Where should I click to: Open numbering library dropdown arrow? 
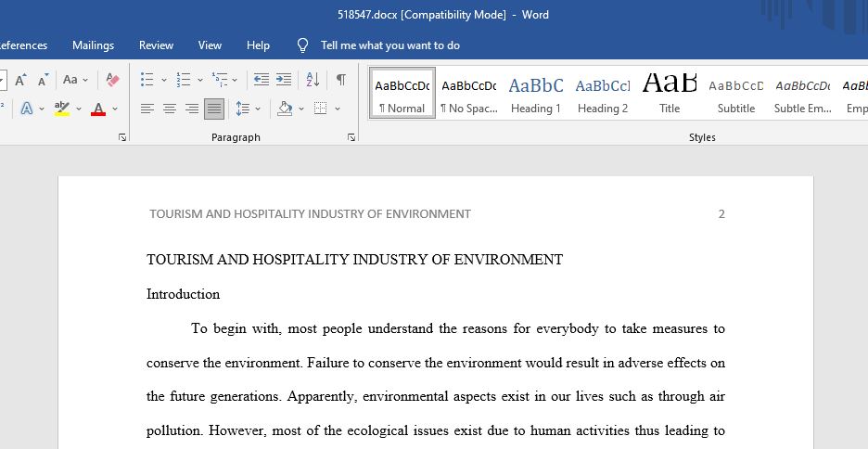pos(199,81)
